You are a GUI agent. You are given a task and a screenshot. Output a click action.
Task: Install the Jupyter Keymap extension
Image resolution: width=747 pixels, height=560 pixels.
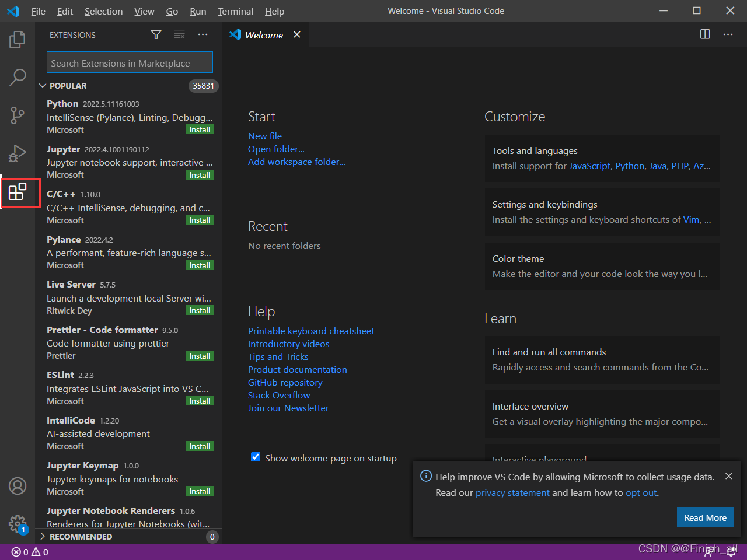pos(200,491)
